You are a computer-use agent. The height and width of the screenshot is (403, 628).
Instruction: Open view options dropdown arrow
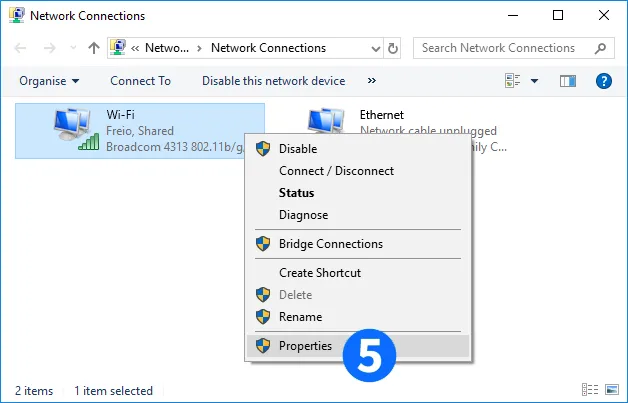[x=534, y=81]
